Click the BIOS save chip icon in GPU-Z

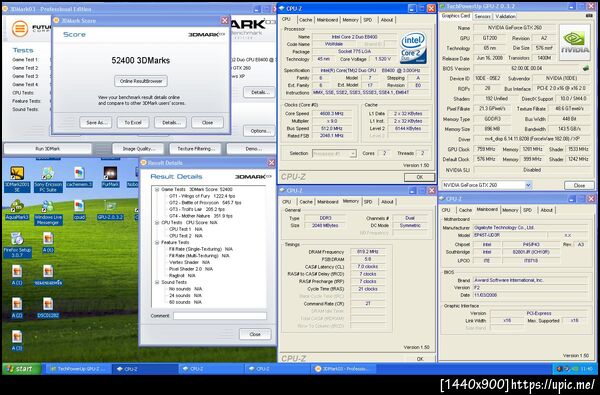[x=585, y=69]
